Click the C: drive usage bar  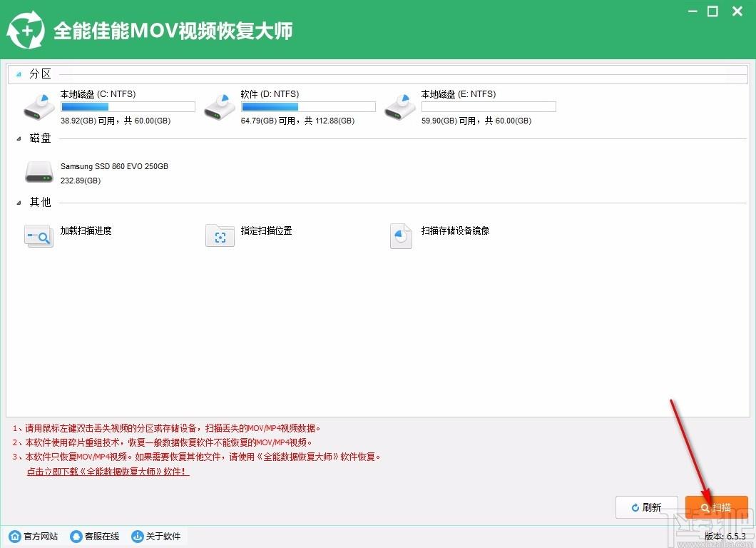pyautogui.click(x=128, y=106)
